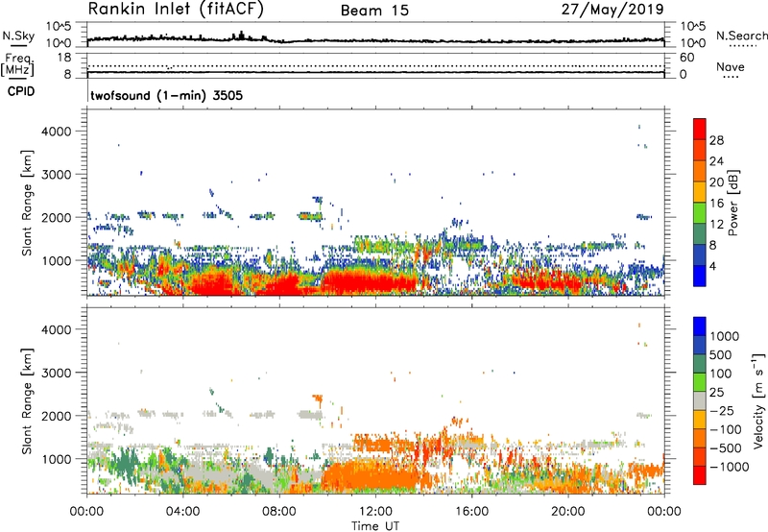Click the N.Search legend label
768x532 pixels.
pyautogui.click(x=741, y=36)
